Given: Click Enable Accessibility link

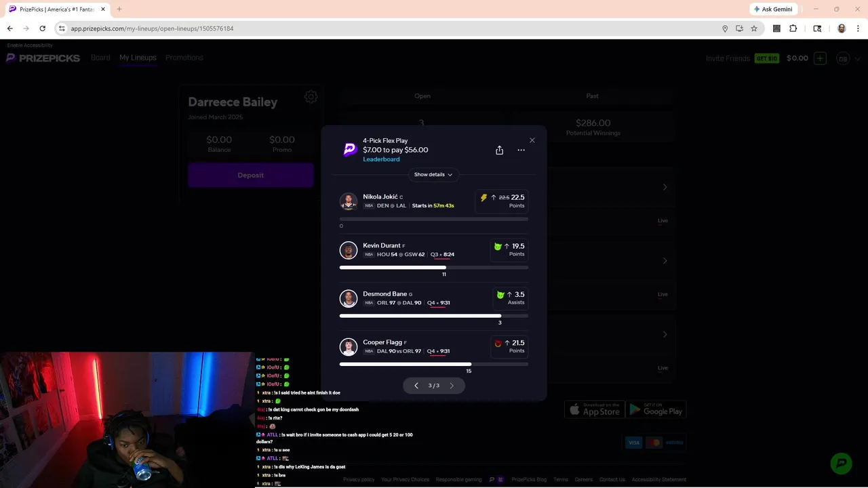Looking at the screenshot, I should (29, 45).
